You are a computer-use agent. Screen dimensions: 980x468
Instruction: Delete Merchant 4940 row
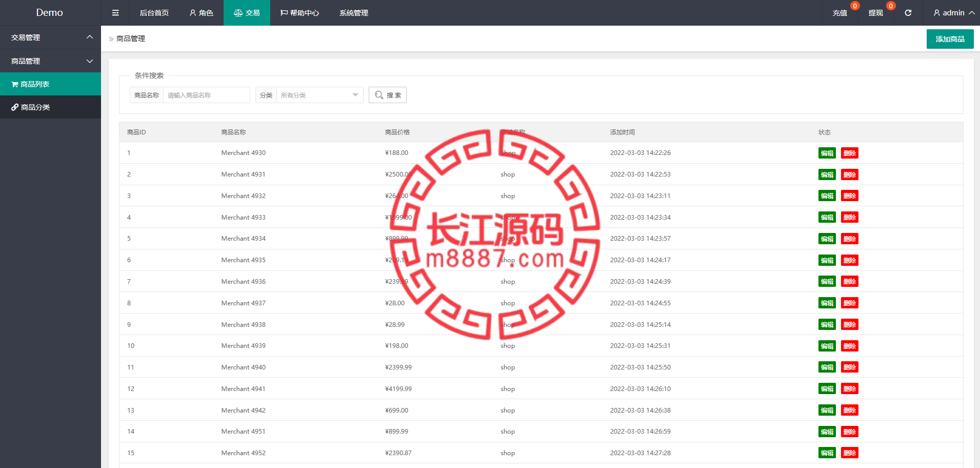(x=850, y=367)
